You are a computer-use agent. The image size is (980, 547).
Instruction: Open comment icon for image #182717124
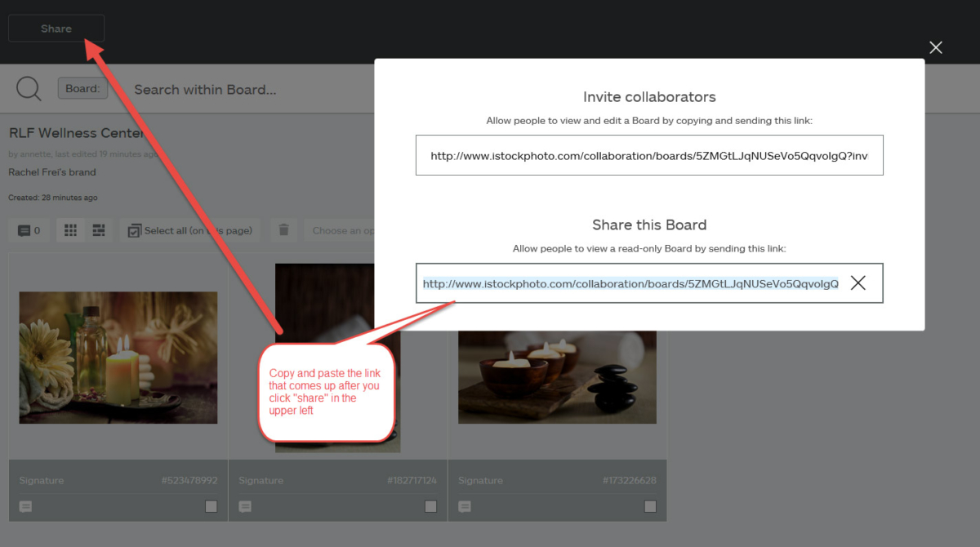(245, 506)
